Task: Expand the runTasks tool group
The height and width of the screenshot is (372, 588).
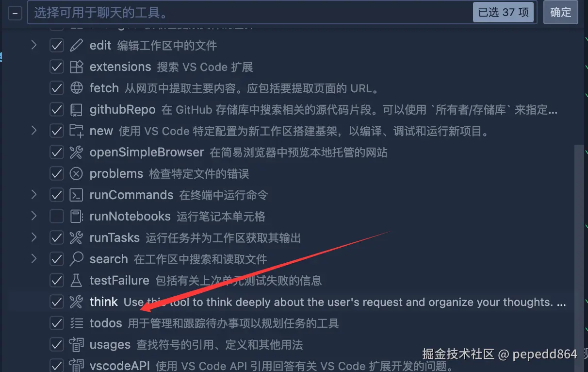Action: coord(34,237)
